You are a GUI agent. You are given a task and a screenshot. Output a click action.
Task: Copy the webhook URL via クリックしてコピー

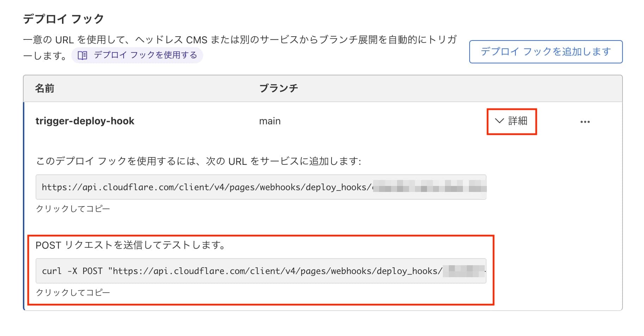point(73,209)
